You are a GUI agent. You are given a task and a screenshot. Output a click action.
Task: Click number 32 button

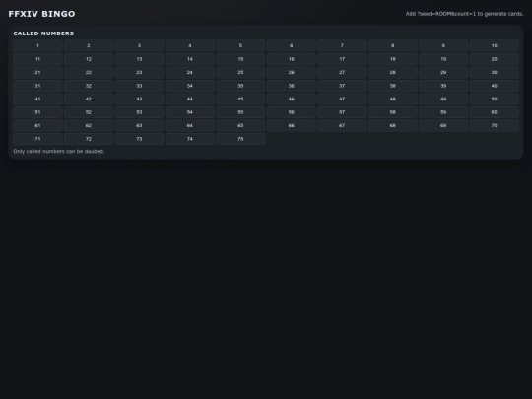[89, 86]
